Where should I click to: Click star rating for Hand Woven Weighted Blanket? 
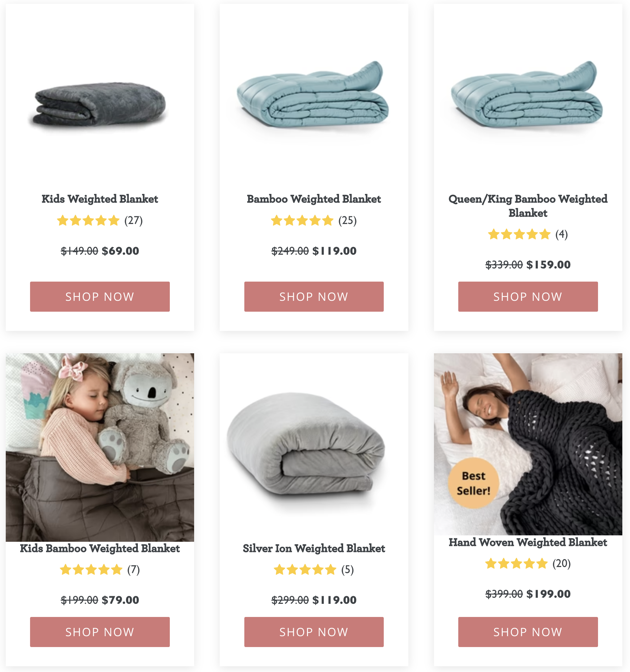[516, 564]
